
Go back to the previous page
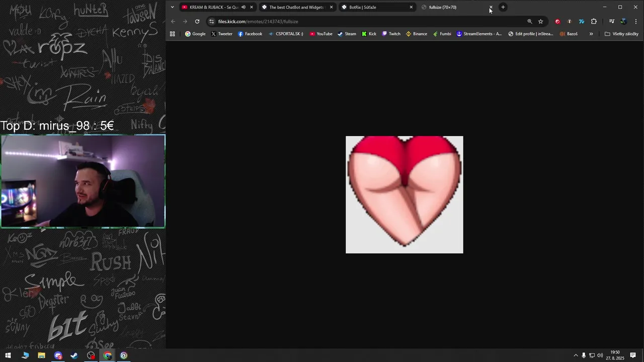173,22
